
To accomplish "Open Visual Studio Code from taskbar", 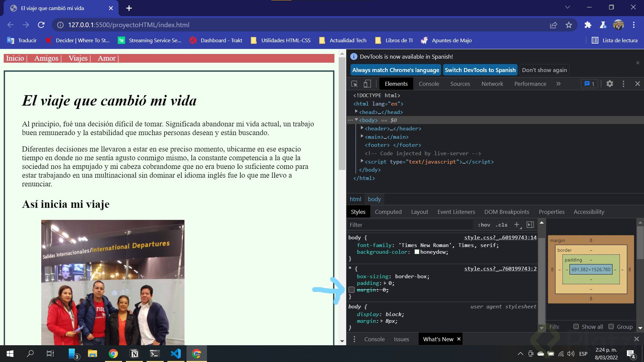I will [176, 354].
